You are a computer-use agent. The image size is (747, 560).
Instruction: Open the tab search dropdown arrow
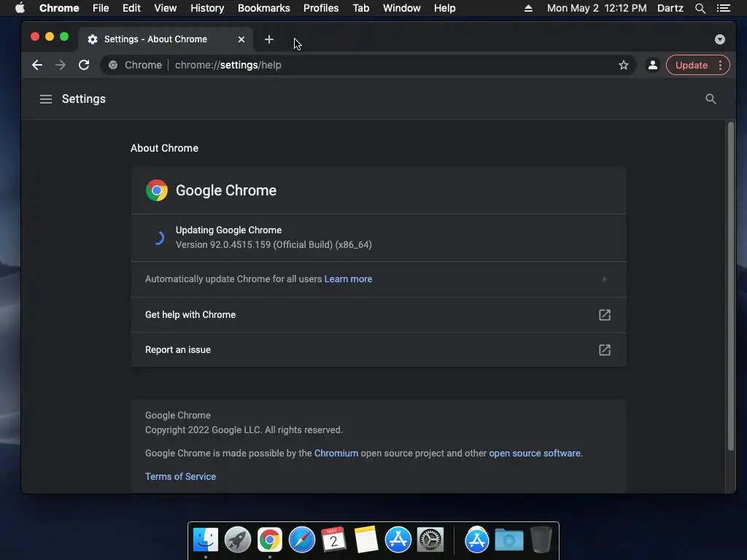pos(720,39)
